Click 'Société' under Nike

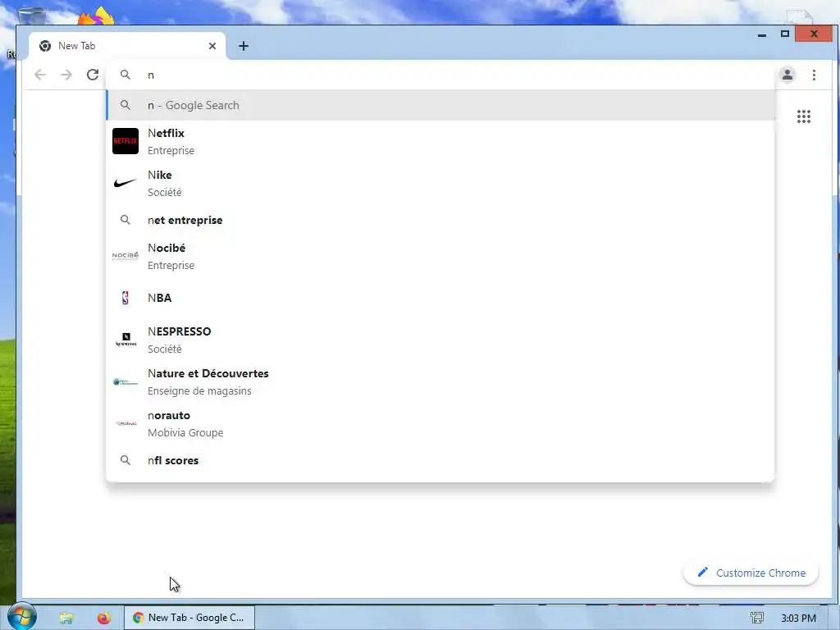pos(164,192)
